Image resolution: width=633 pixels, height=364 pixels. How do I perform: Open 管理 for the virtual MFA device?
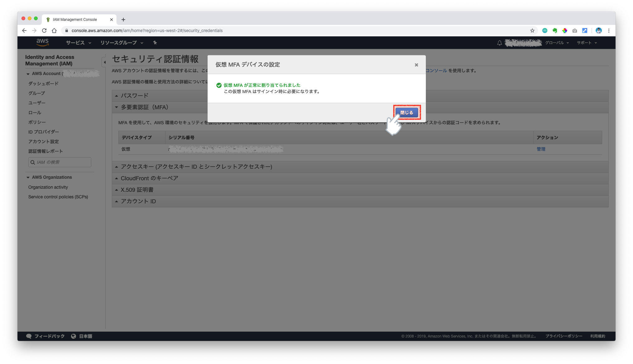[x=541, y=149]
